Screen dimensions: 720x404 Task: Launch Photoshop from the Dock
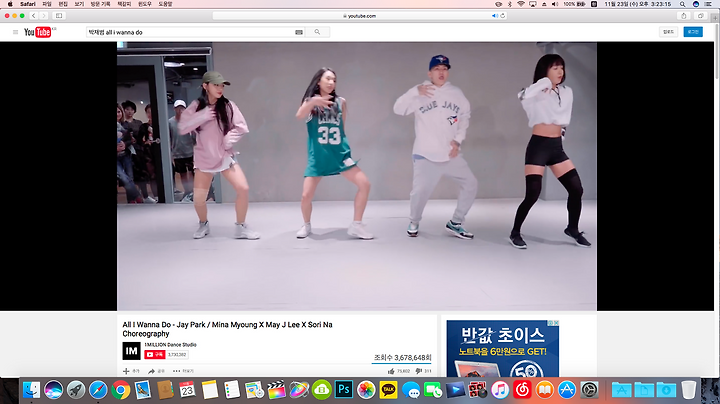tap(343, 390)
